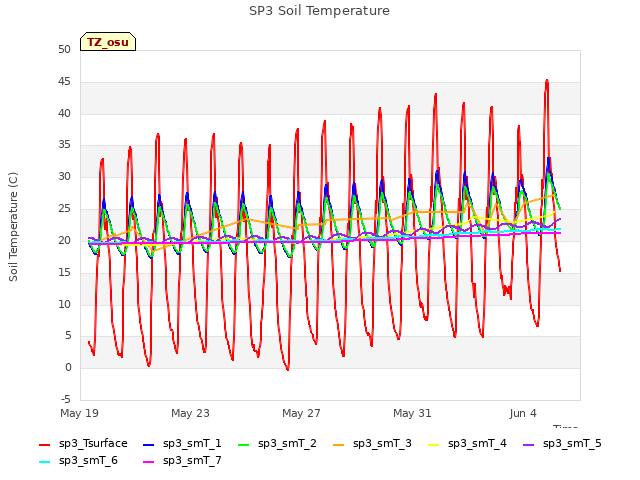Click the May 23 x-axis tick label
The image size is (640, 480).
coord(190,413)
